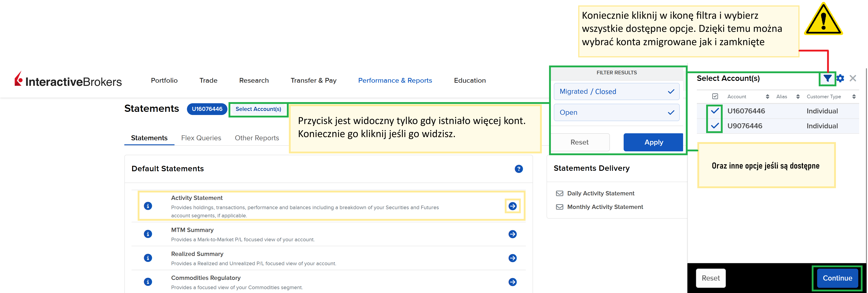
Task: Click the Daily Activity Statement envelope icon
Action: [559, 193]
